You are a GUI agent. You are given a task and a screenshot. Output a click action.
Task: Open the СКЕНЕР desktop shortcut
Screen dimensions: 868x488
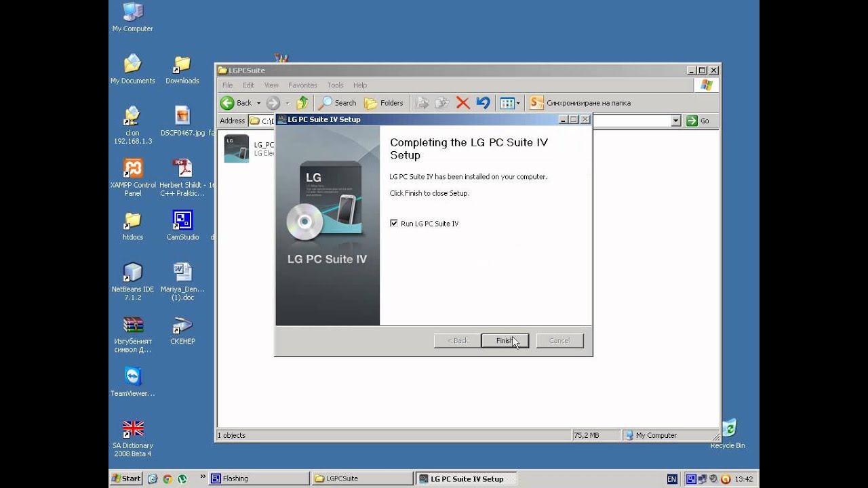coord(182,329)
